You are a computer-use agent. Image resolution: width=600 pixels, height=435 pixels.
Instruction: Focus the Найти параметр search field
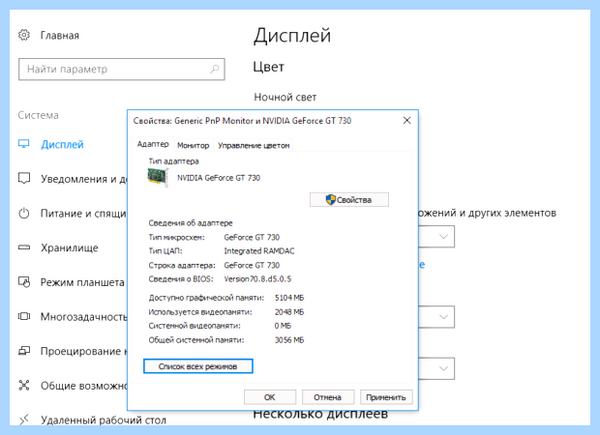(121, 69)
